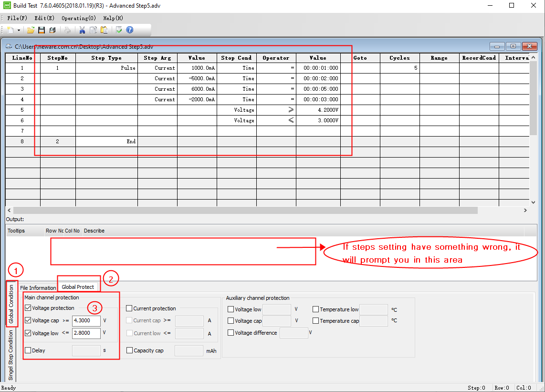Enable the Temperature low checkbox
The image size is (545, 392).
pyautogui.click(x=315, y=309)
